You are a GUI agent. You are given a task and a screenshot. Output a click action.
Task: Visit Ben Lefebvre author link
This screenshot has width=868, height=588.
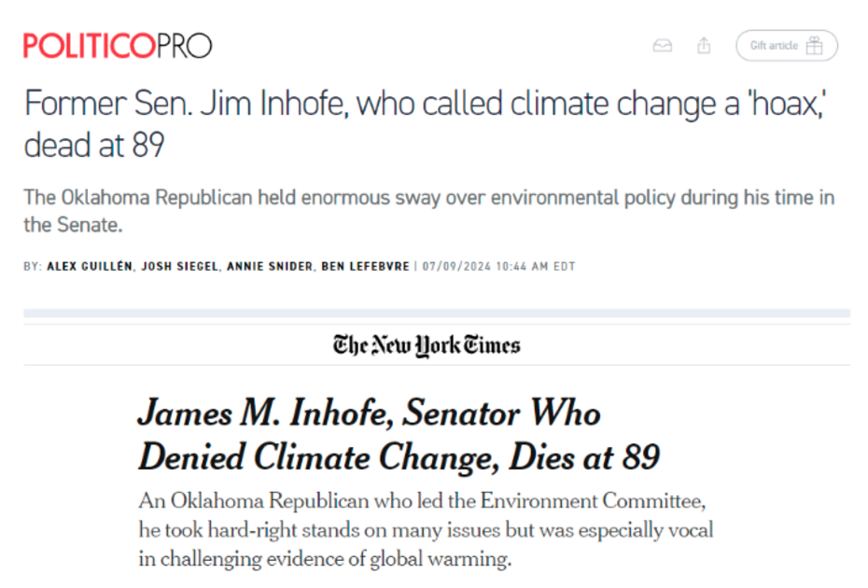click(x=365, y=266)
